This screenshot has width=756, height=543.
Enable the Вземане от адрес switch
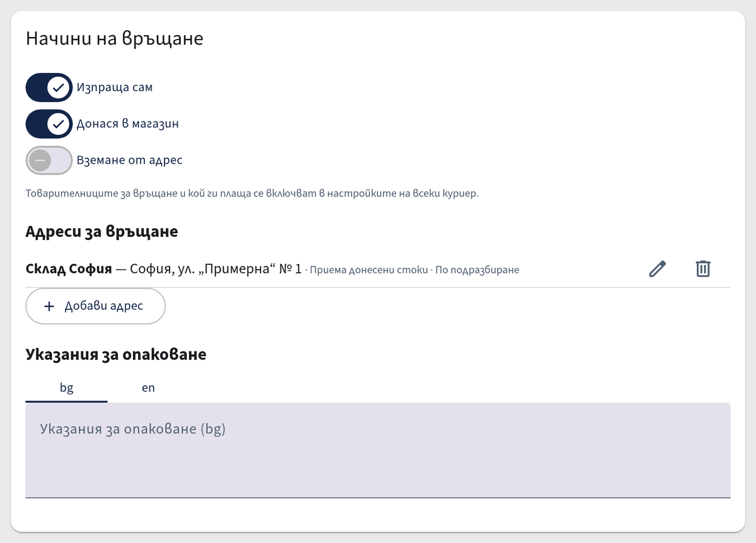pyautogui.click(x=49, y=161)
